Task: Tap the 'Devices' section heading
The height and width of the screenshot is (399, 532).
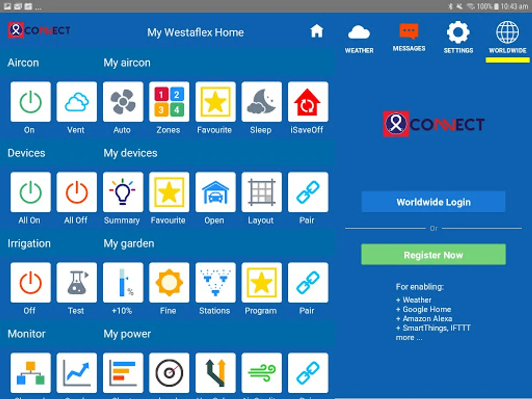Action: pyautogui.click(x=26, y=153)
